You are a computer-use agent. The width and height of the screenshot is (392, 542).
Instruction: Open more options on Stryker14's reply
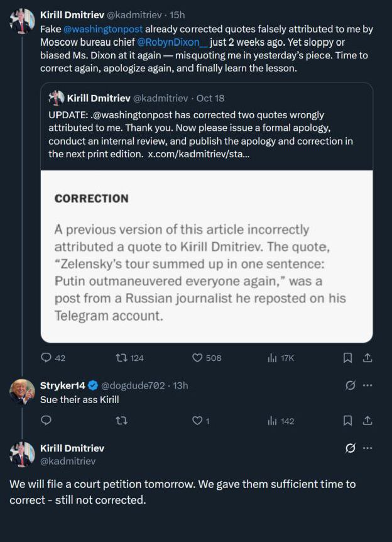(368, 385)
